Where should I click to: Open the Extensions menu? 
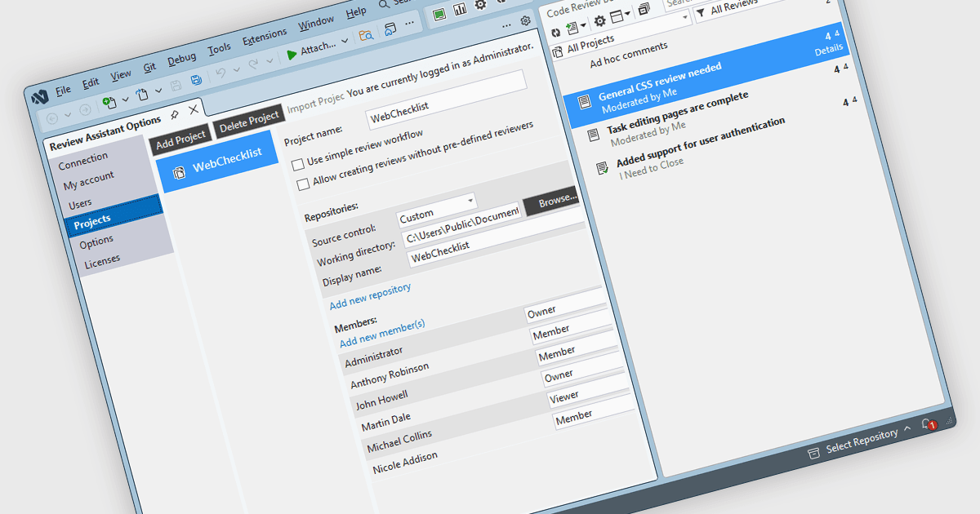(x=265, y=37)
